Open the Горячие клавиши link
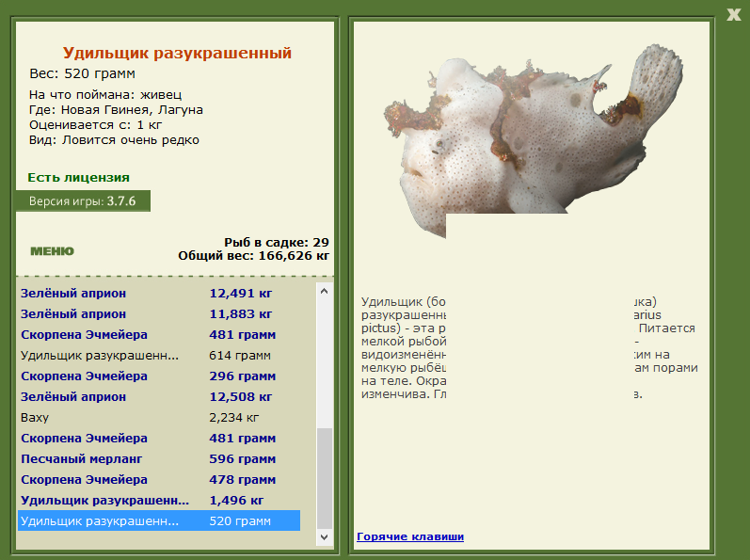The image size is (750, 560). (410, 536)
